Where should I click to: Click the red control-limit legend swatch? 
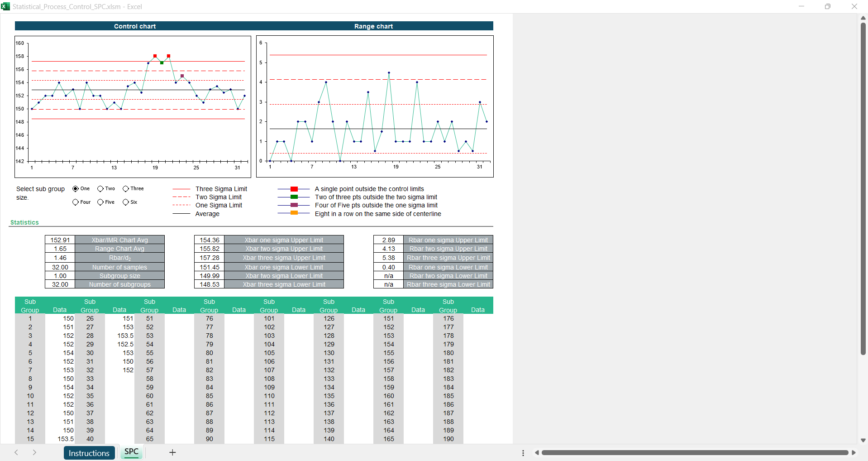click(x=294, y=189)
